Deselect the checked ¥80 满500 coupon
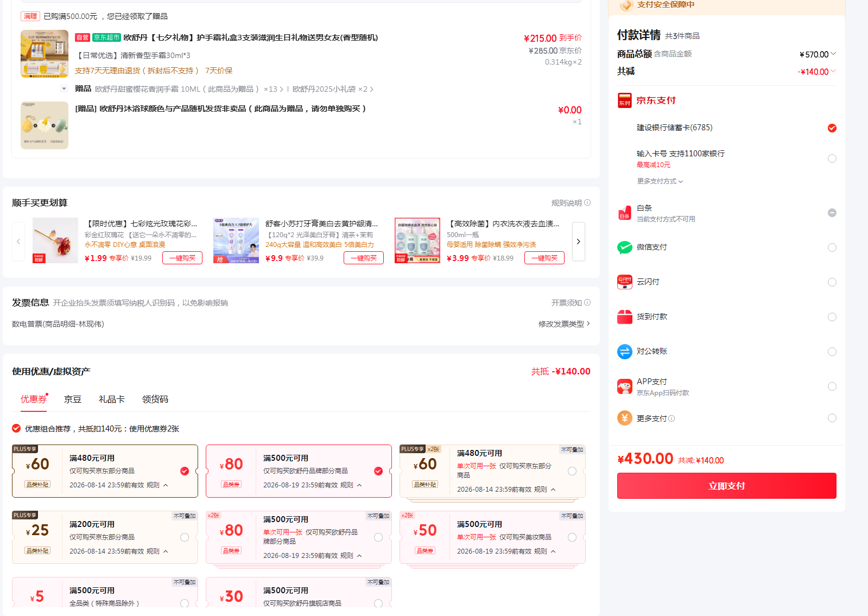 (x=378, y=471)
